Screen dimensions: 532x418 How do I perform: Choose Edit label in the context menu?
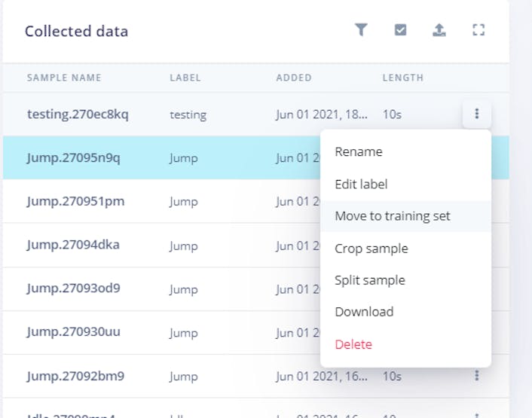361,184
